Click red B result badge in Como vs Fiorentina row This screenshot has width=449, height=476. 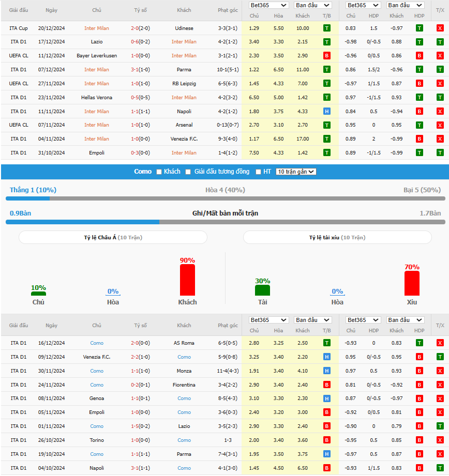(326, 385)
